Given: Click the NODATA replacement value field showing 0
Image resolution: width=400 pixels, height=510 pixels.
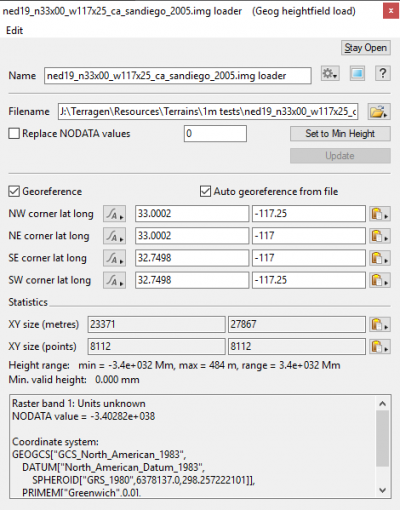Looking at the screenshot, I should click(215, 134).
